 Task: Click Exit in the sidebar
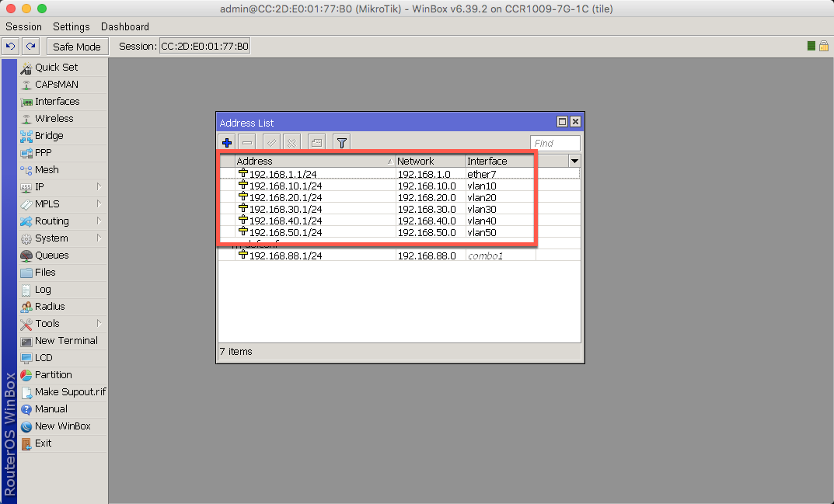[63, 443]
